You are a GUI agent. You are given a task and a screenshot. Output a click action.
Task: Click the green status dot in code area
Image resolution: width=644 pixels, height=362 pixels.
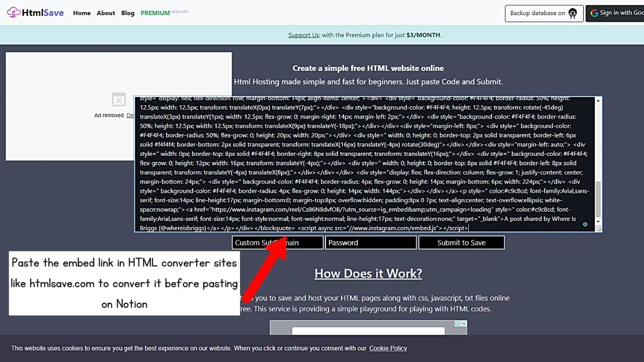click(x=585, y=224)
